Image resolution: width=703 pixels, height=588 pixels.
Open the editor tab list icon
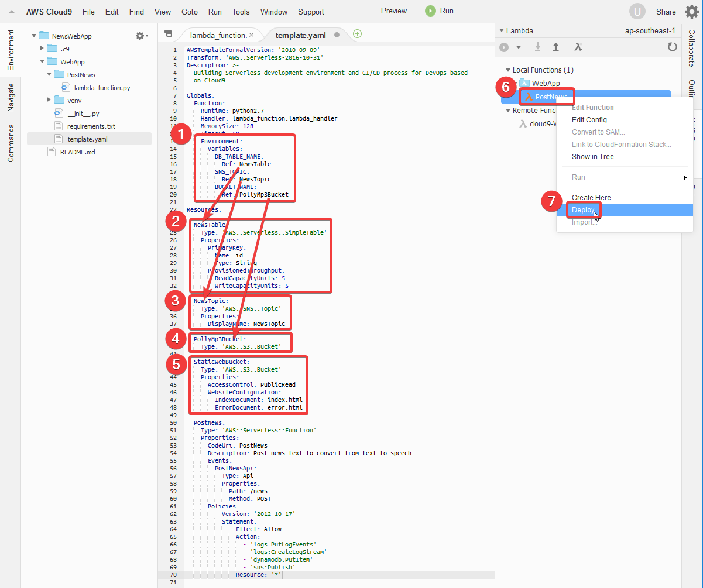tap(168, 34)
